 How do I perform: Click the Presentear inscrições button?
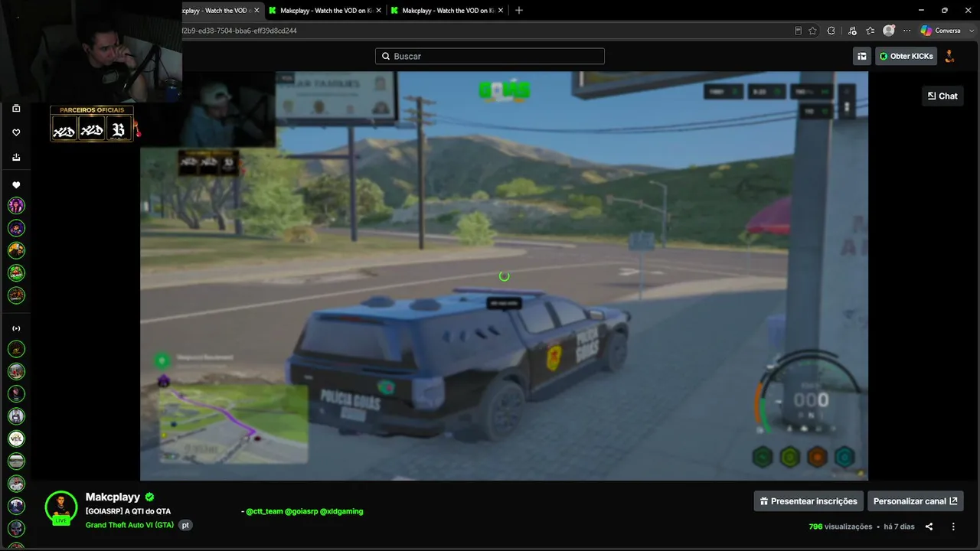pos(808,501)
